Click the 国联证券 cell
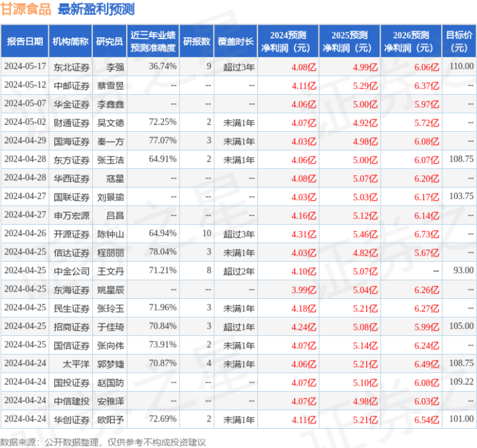 (x=72, y=197)
